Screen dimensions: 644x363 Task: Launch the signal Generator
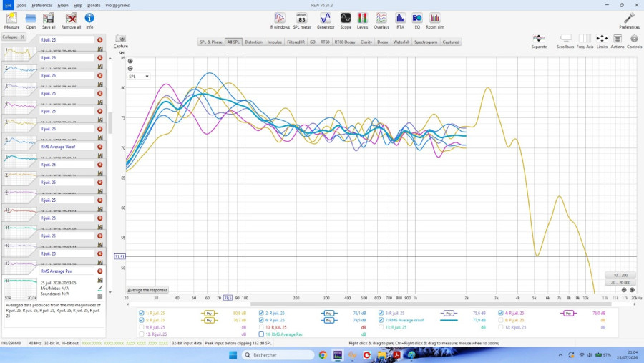(x=326, y=21)
